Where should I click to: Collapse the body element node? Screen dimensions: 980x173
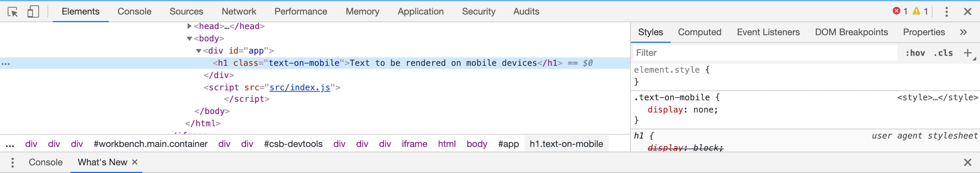pos(189,39)
